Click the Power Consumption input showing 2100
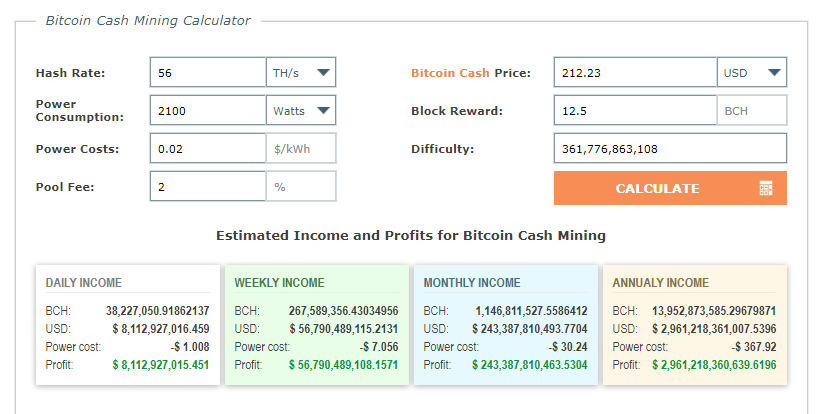 point(208,110)
